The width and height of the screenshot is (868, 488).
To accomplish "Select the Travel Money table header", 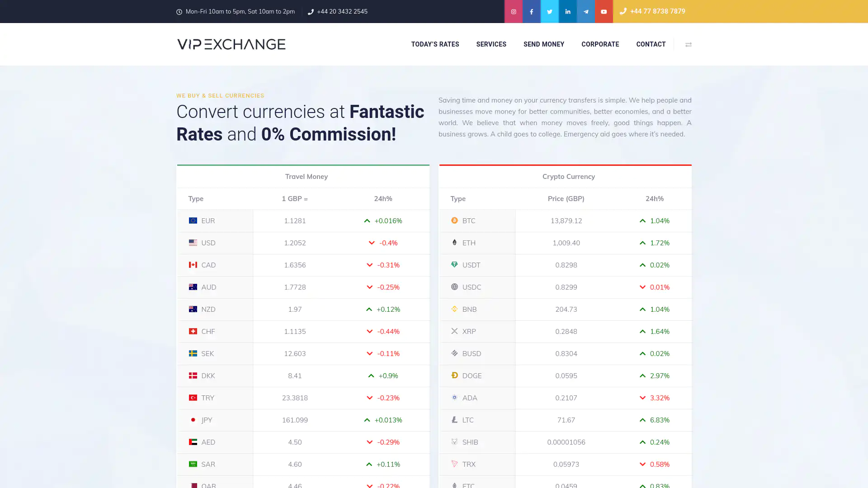I will 306,177.
